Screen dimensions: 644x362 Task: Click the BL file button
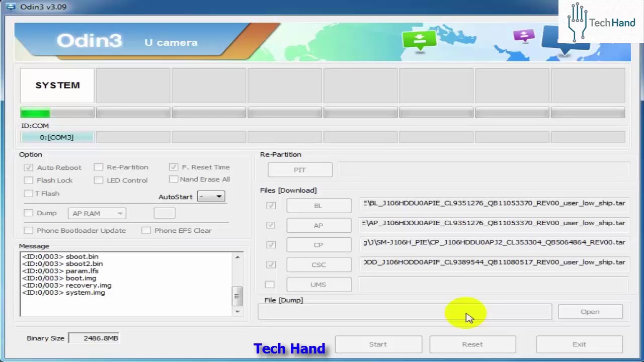point(318,205)
